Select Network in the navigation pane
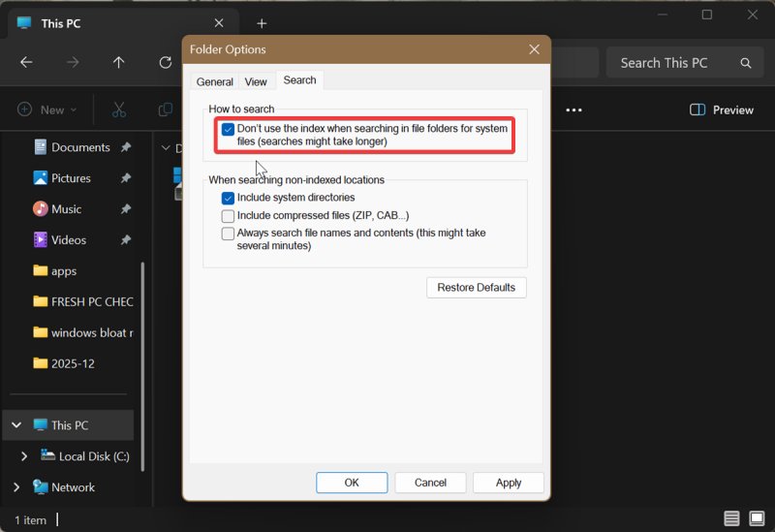Viewport: 775px width, 532px height. [x=63, y=487]
